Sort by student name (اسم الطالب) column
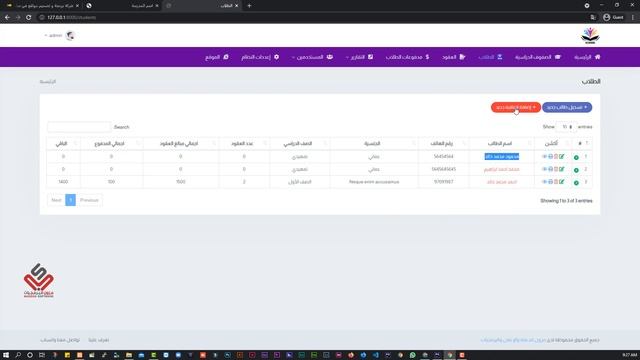This screenshot has height=360, width=640. (501, 144)
